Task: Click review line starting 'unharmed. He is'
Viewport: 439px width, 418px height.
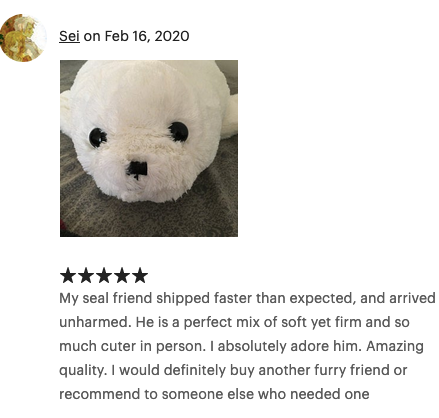Action: click(x=234, y=322)
